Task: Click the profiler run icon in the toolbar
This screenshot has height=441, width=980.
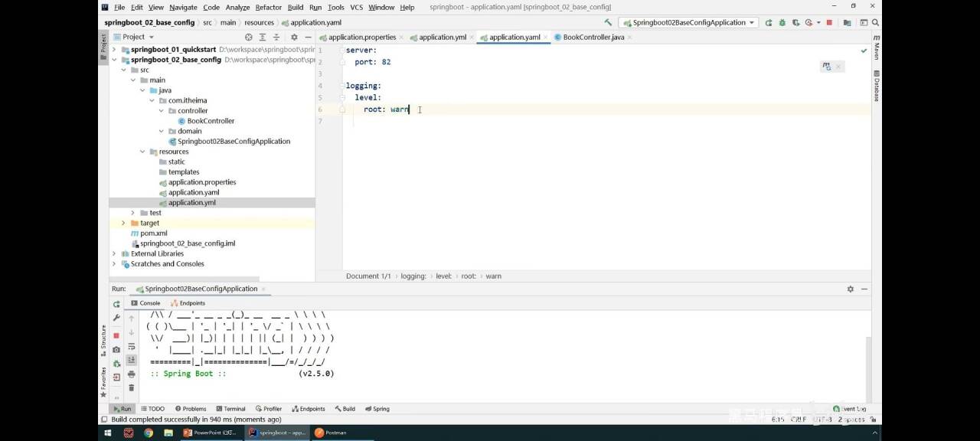Action: (x=808, y=23)
